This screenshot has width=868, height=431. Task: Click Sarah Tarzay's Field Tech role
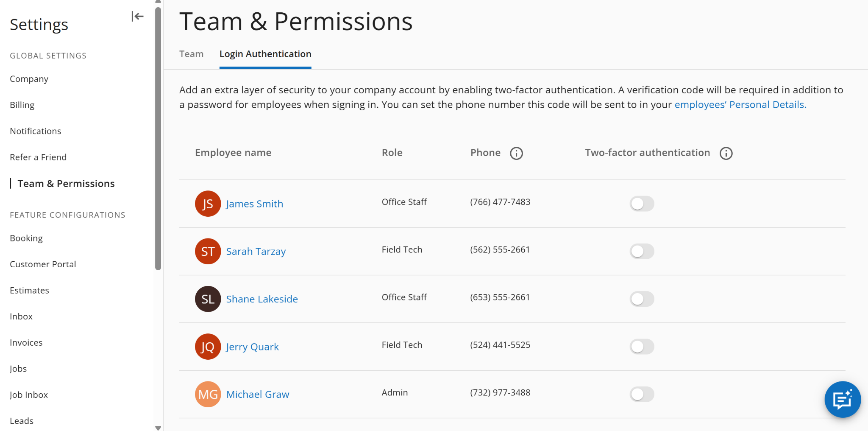pyautogui.click(x=402, y=249)
